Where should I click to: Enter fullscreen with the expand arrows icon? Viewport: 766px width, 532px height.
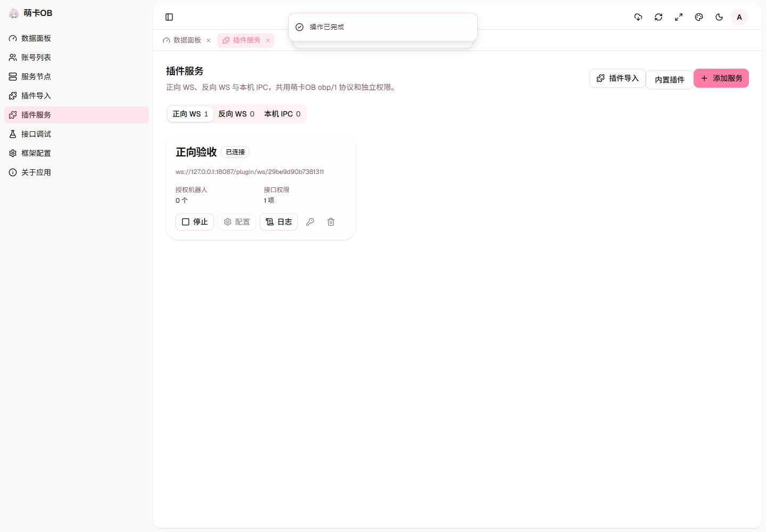click(x=679, y=17)
